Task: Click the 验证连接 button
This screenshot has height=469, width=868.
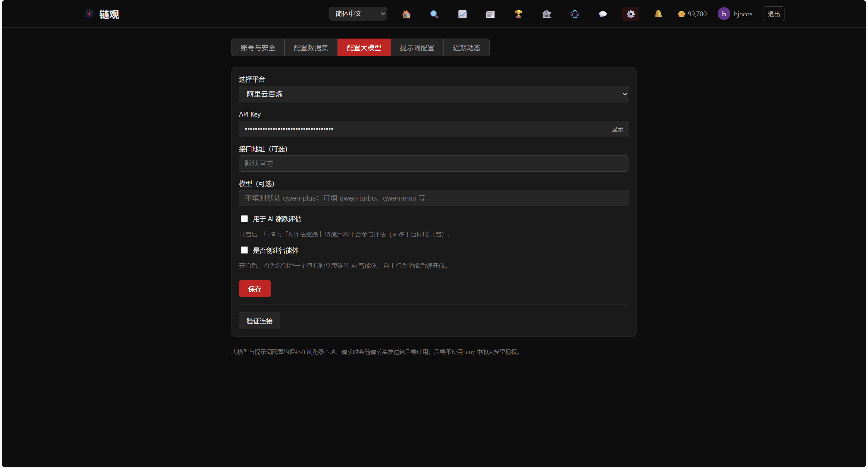Action: point(259,321)
